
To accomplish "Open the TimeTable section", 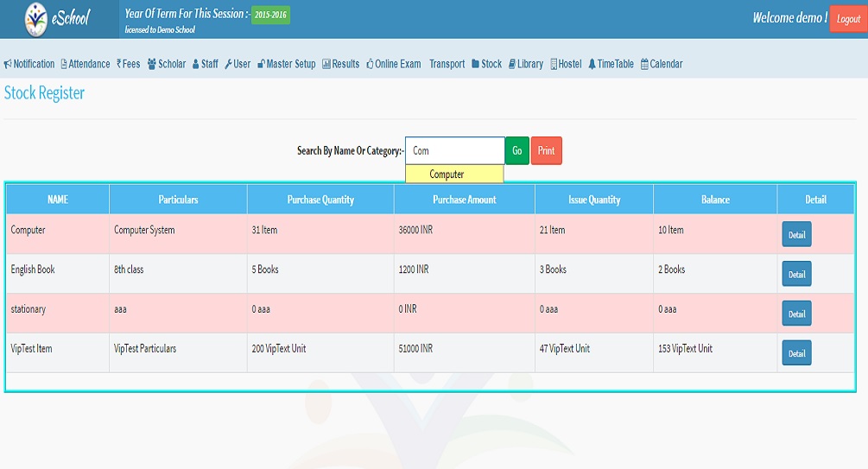I will pos(611,64).
